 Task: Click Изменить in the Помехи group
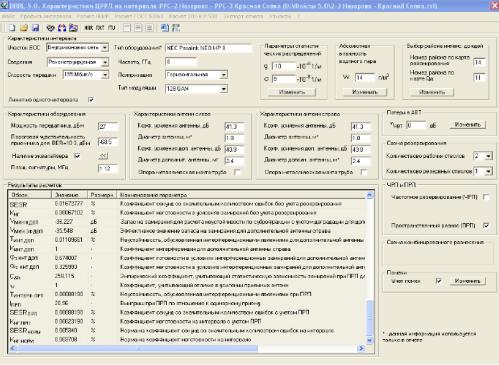point(467,281)
